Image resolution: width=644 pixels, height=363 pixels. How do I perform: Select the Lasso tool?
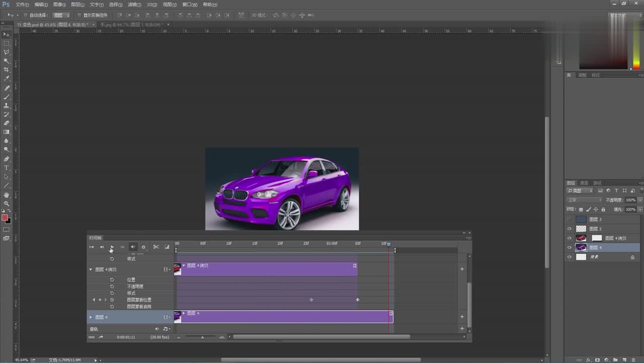click(7, 52)
